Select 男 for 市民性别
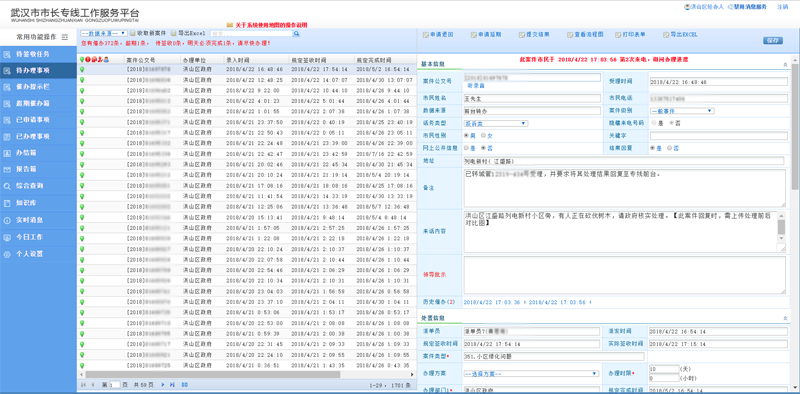 [466, 135]
